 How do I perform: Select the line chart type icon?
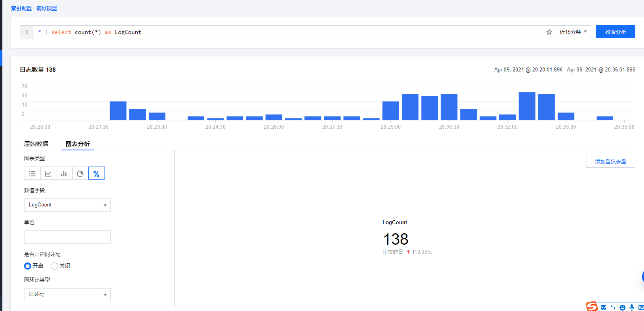tap(48, 173)
